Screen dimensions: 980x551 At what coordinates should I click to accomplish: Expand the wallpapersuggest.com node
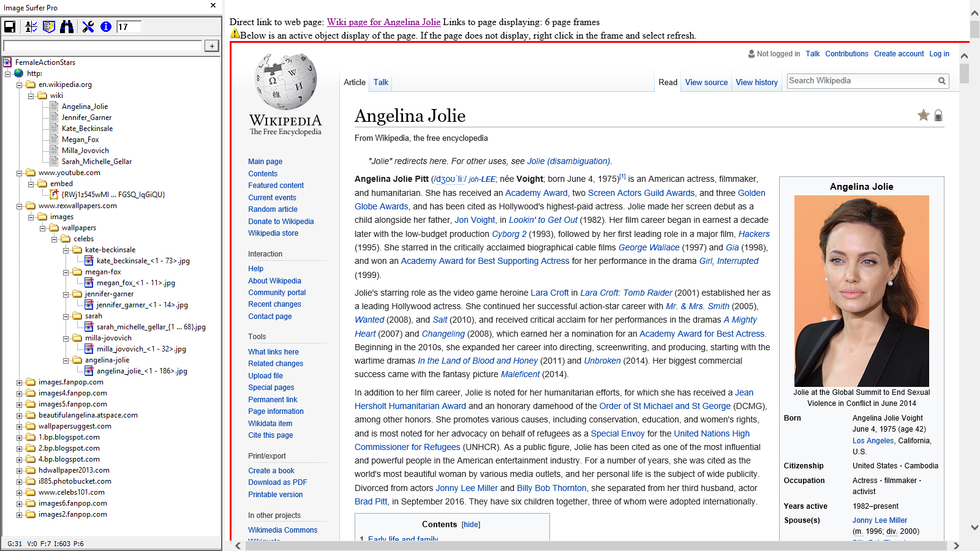[x=19, y=427]
